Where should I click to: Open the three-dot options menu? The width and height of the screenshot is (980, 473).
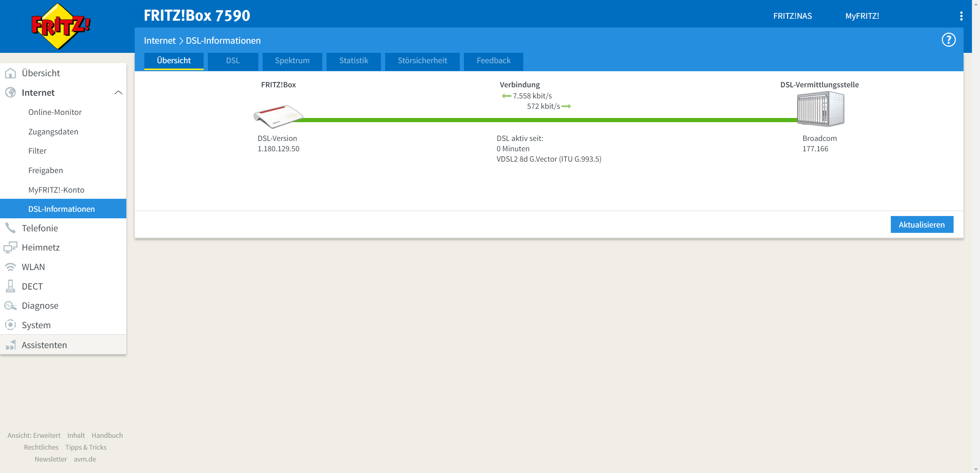[x=961, y=16]
